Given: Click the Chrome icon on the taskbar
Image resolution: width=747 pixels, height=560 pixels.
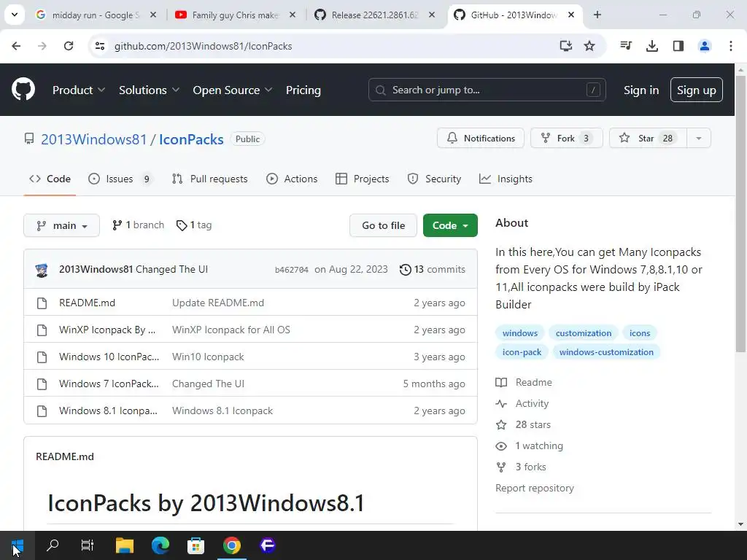Looking at the screenshot, I should coord(231,545).
